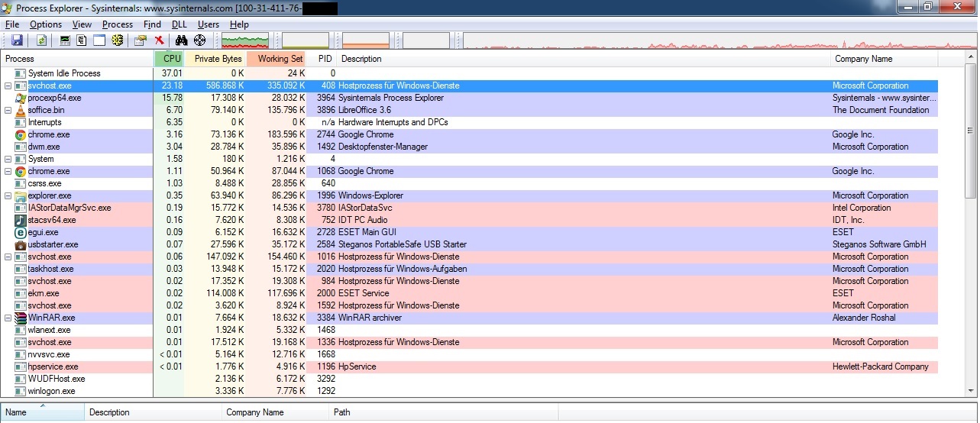Select the Interrupts row
The height and width of the screenshot is (423, 980).
click(x=469, y=122)
